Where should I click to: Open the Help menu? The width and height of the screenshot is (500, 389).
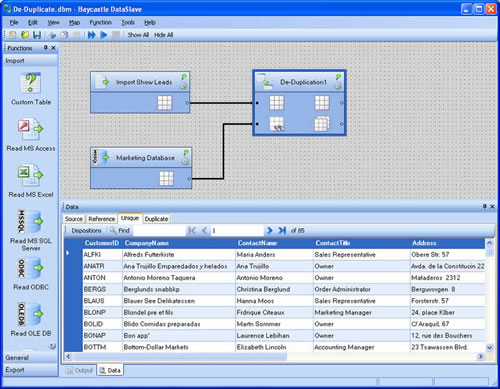pyautogui.click(x=150, y=22)
